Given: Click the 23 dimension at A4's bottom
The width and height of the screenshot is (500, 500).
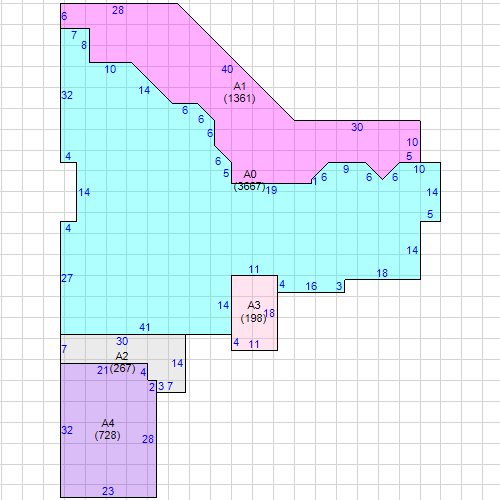Looking at the screenshot, I should (108, 491).
